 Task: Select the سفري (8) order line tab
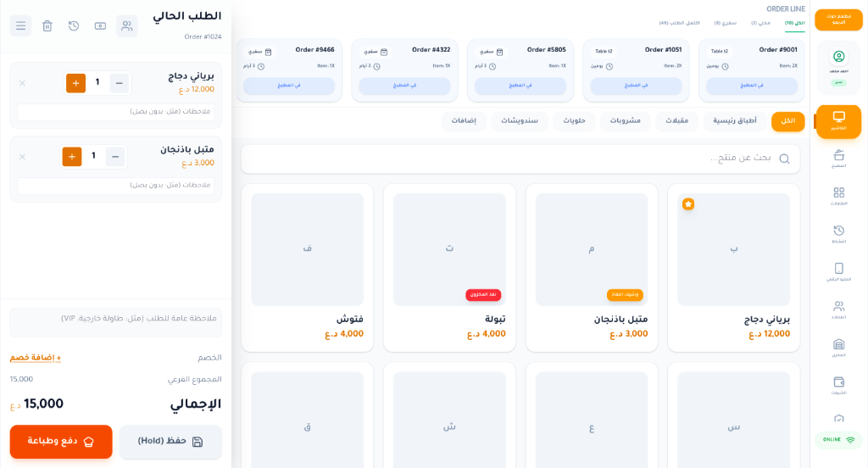pyautogui.click(x=726, y=23)
